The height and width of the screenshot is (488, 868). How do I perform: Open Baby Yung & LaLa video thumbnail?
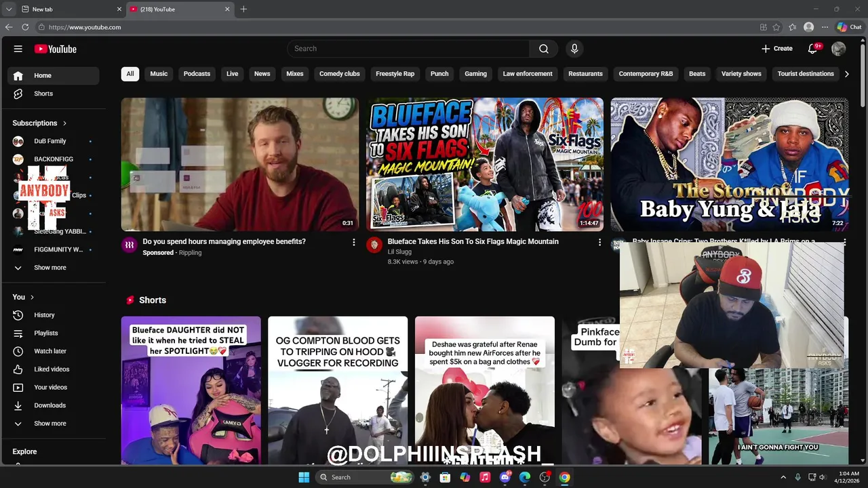[x=730, y=165]
